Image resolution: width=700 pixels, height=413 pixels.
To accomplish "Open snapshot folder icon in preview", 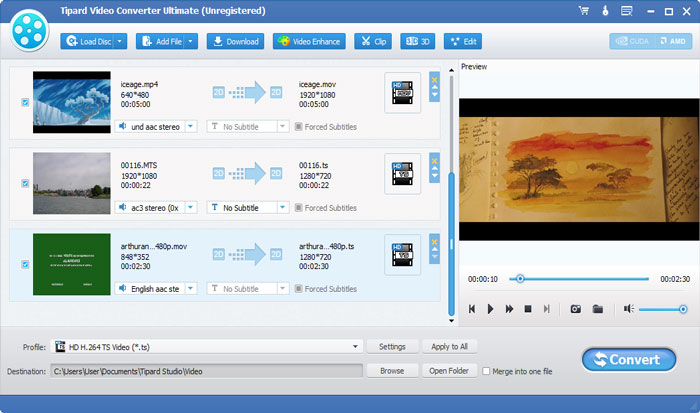I will 597,309.
